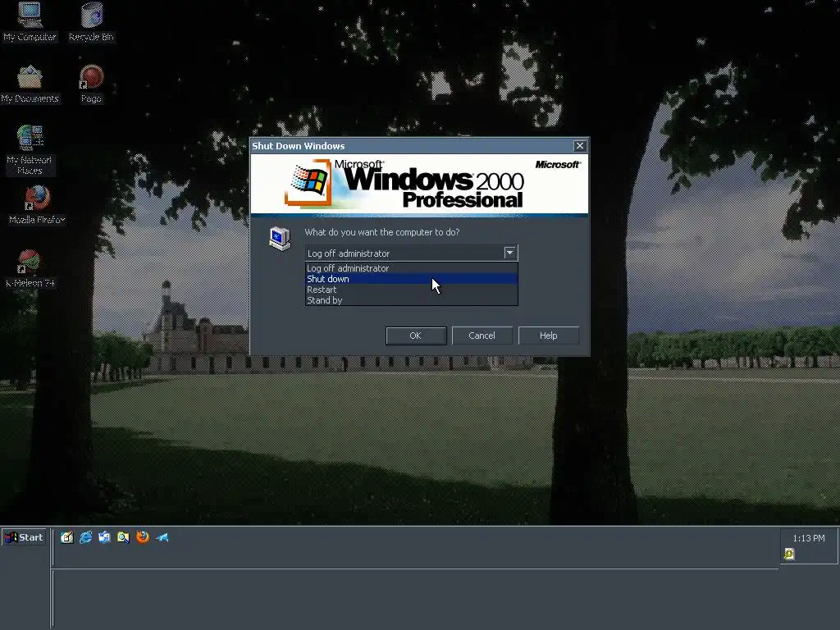Screen dimensions: 840x630
Task: Click the shutdown action combo box arrow
Action: [x=509, y=253]
